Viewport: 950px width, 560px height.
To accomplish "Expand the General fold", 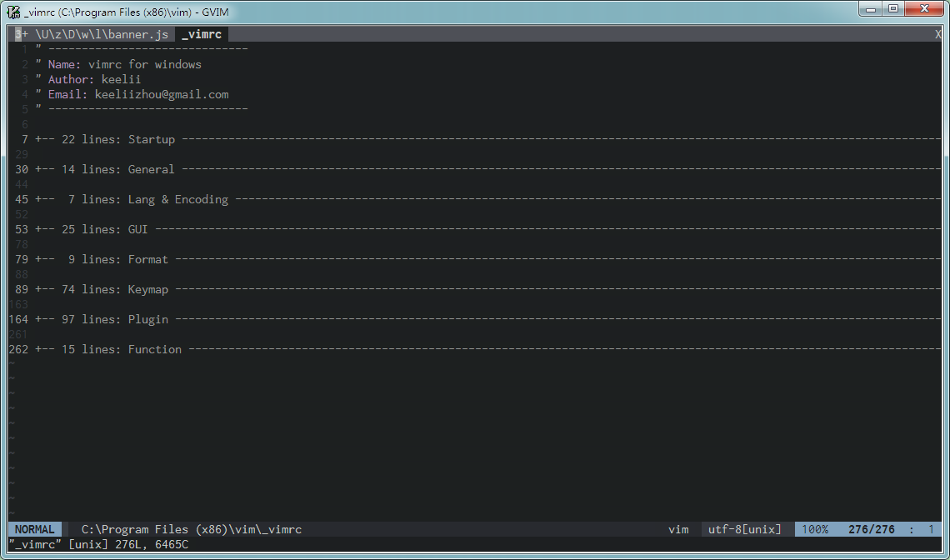I will [x=487, y=169].
